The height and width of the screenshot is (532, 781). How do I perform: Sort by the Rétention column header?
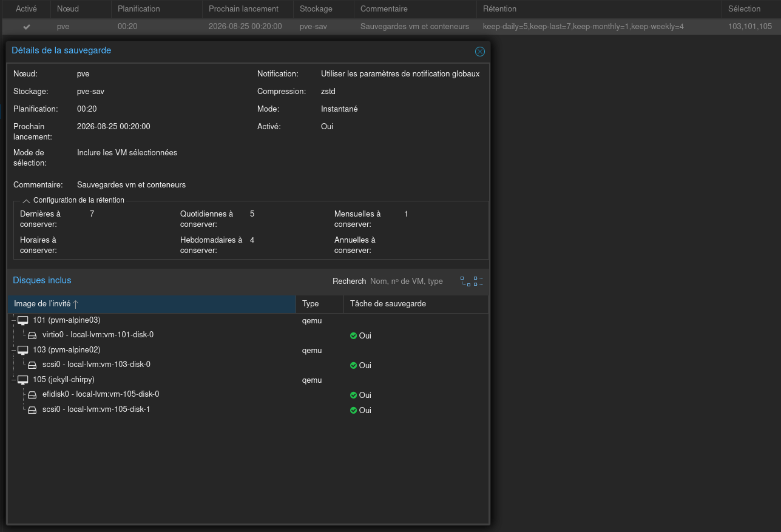599,9
